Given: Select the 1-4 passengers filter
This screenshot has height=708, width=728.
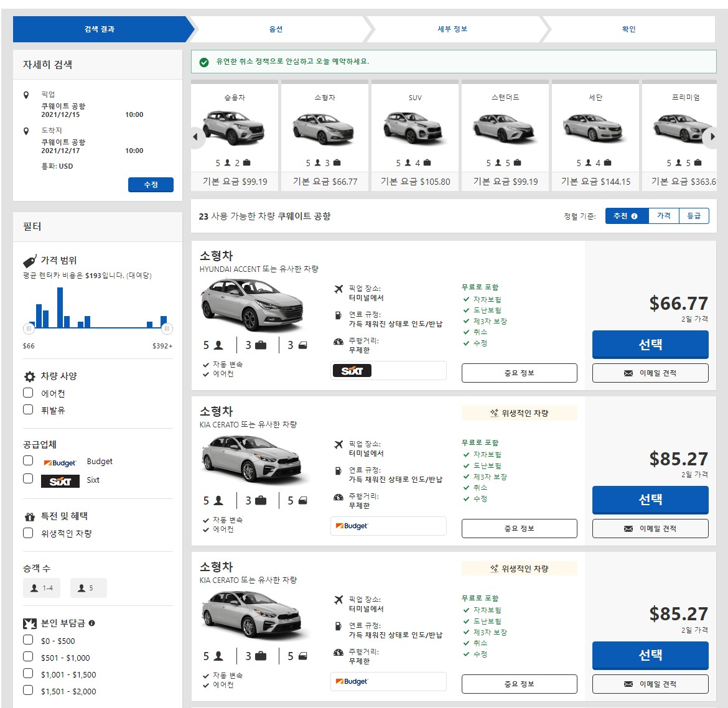Looking at the screenshot, I should (41, 588).
